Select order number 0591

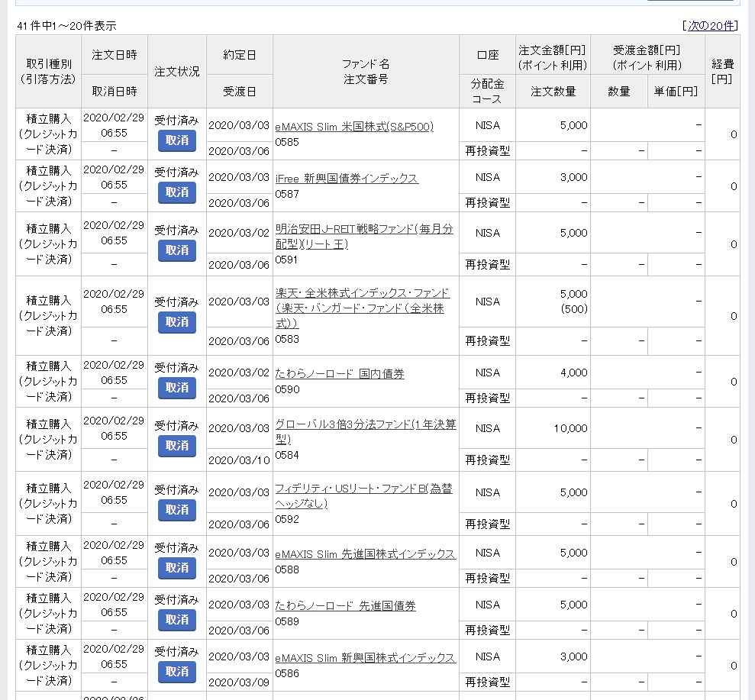point(286,260)
